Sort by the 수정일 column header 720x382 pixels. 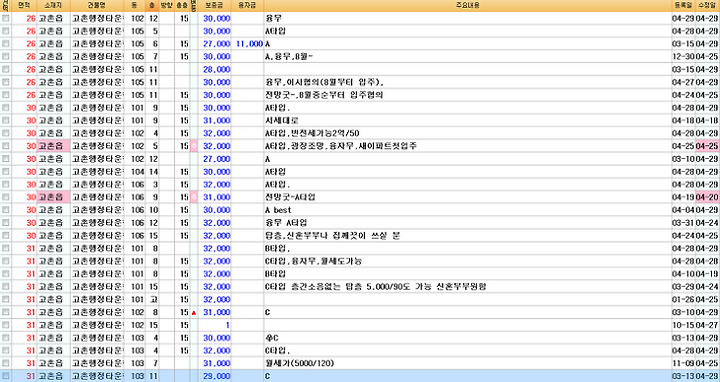707,6
